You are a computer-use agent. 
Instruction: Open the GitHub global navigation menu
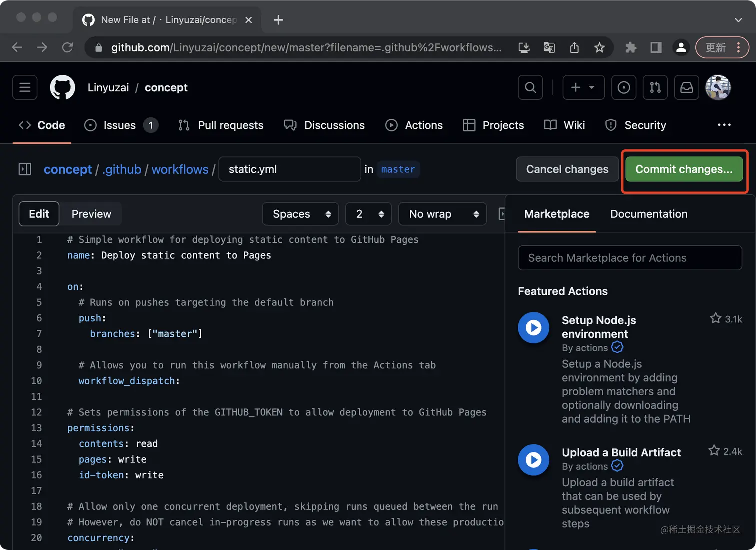pos(25,87)
